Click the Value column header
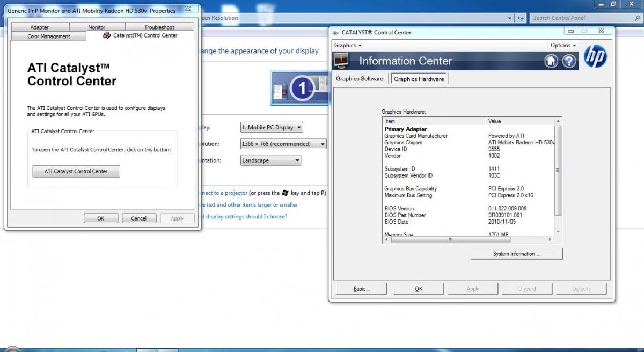Screen dimensions: 644x352 (520, 121)
